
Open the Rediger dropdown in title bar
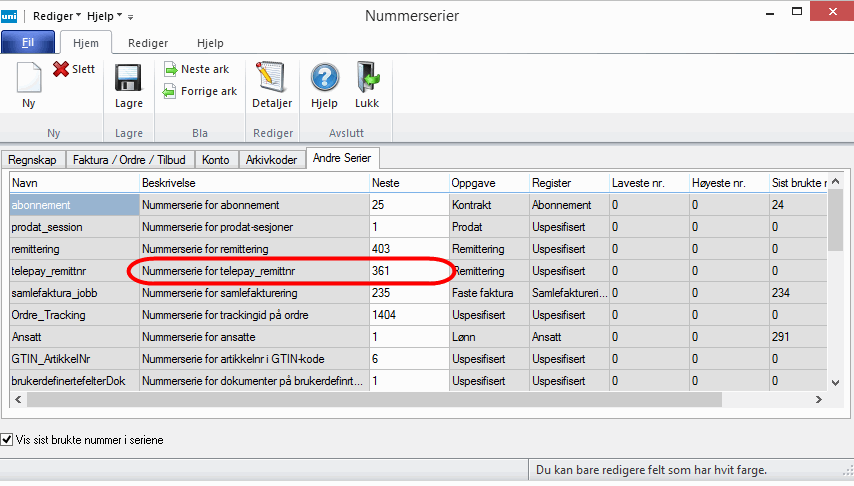57,16
